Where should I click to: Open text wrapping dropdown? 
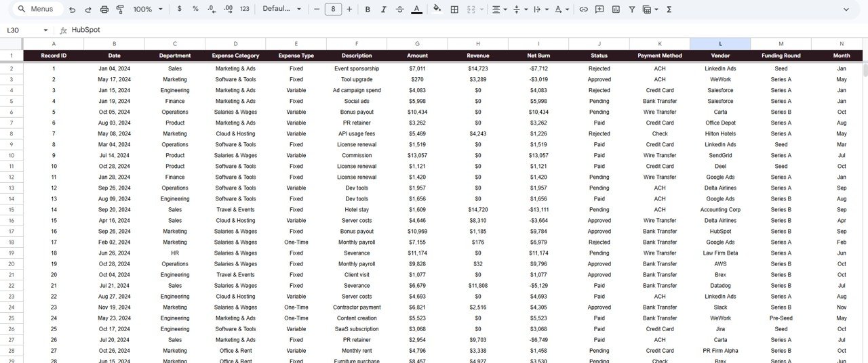540,9
